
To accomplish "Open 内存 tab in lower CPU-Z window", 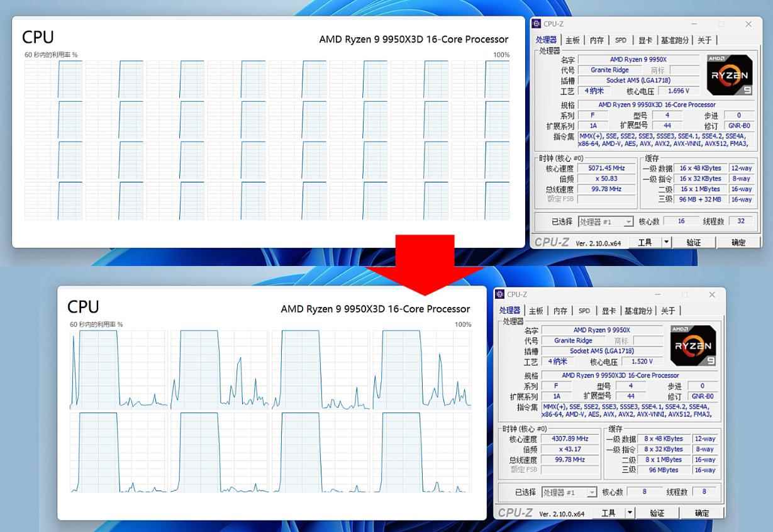I will pos(560,311).
